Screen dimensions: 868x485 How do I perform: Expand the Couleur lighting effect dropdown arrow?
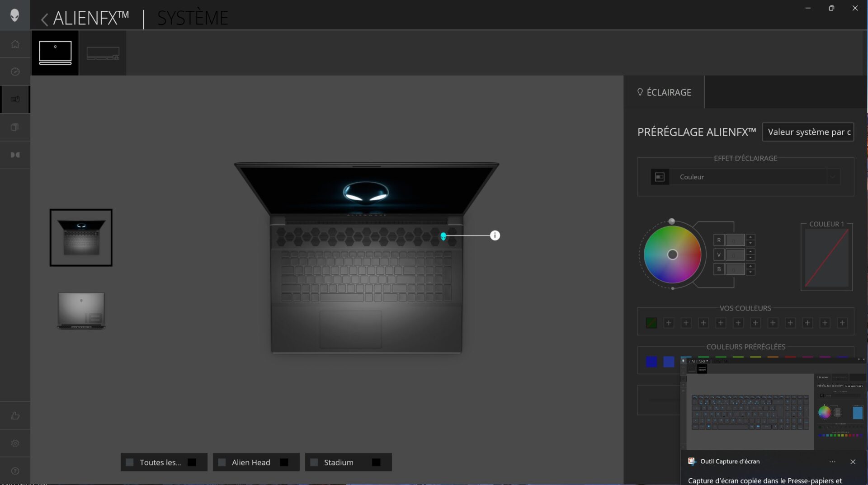pyautogui.click(x=832, y=177)
